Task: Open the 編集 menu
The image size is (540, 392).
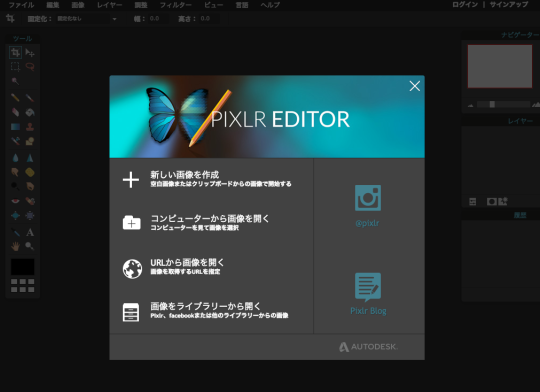Action: point(53,5)
